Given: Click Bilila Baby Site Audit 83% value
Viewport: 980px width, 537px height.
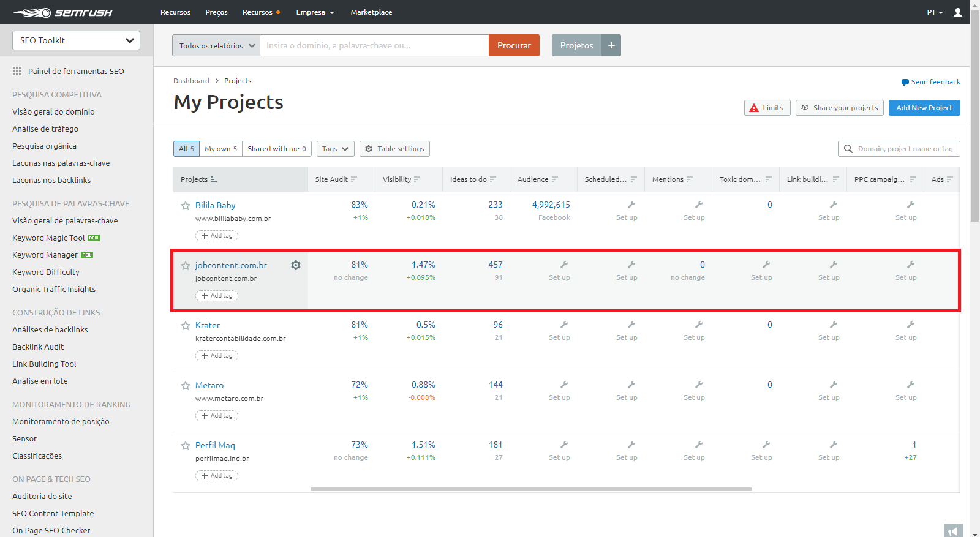Looking at the screenshot, I should pos(360,205).
